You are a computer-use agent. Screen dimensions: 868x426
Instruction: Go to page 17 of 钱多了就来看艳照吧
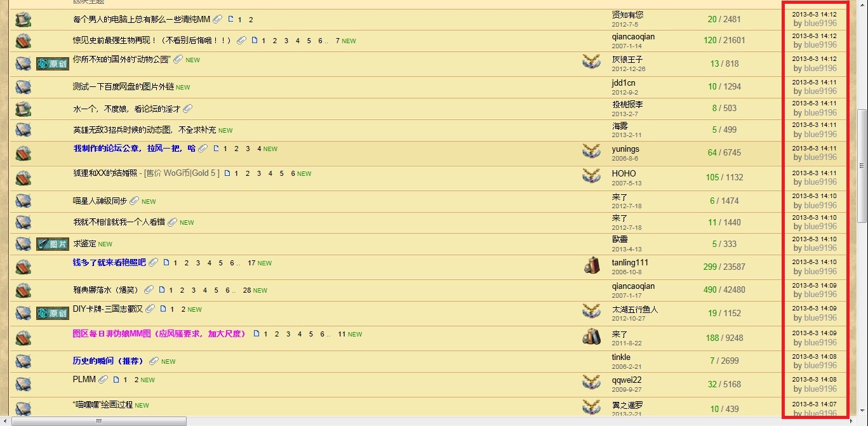(251, 263)
